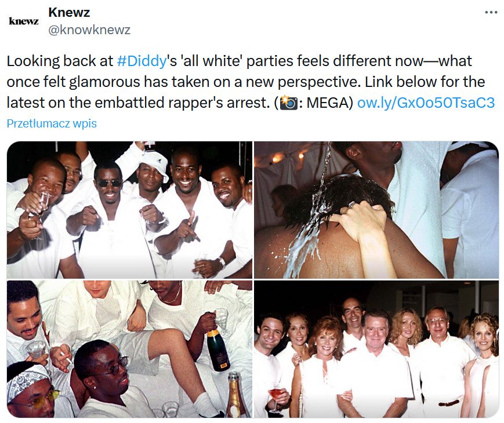Click the camera emoji in the tweet
The image size is (504, 423).
pos(289,103)
